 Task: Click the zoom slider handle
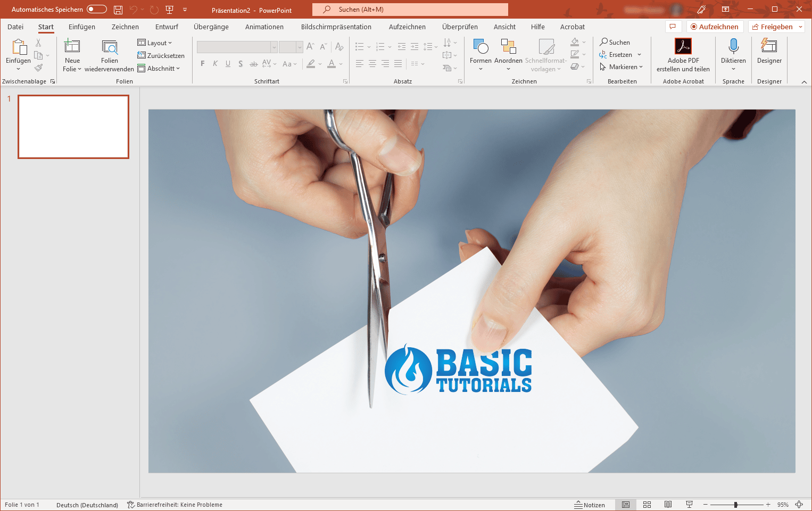(735, 505)
